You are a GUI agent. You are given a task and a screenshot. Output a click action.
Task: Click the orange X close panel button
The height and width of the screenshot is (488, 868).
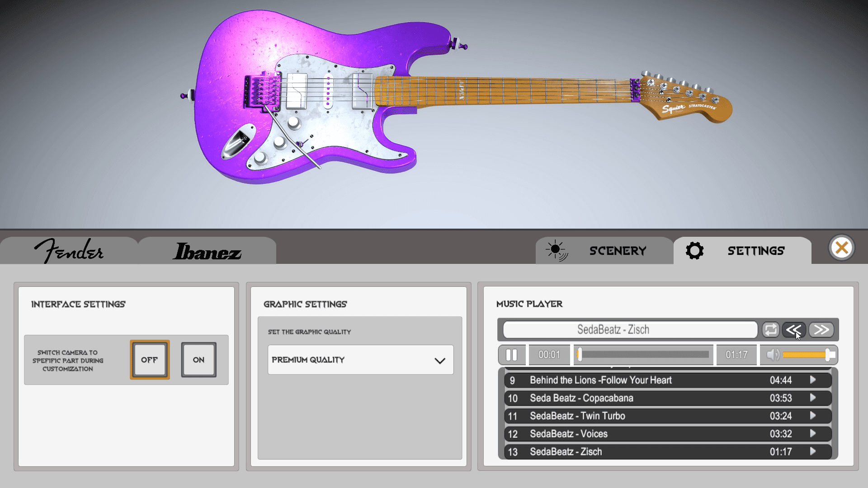(x=841, y=248)
